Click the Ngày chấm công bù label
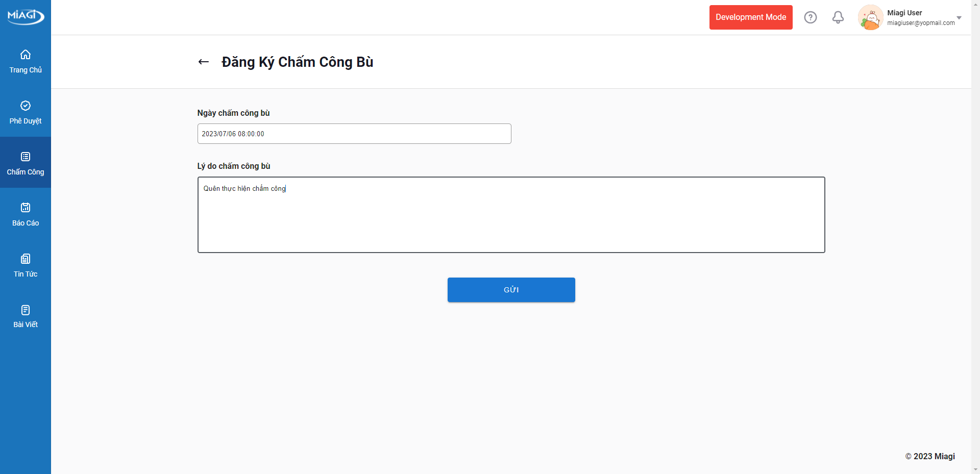This screenshot has height=474, width=980. pyautogui.click(x=233, y=113)
